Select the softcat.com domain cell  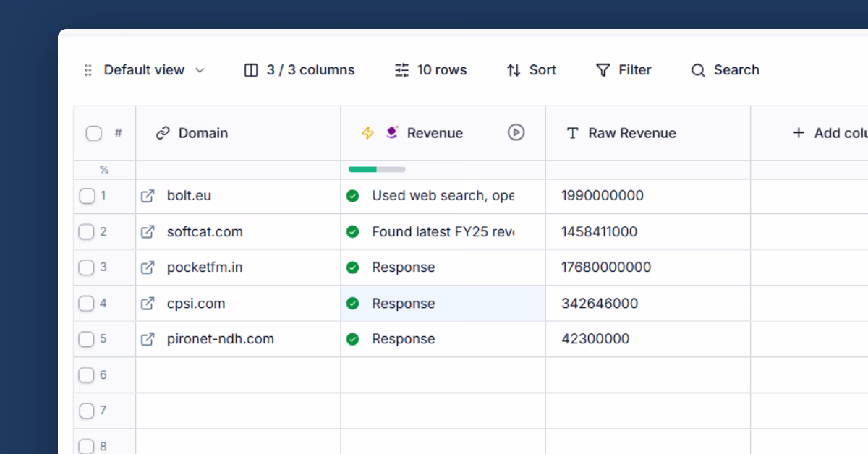point(238,232)
